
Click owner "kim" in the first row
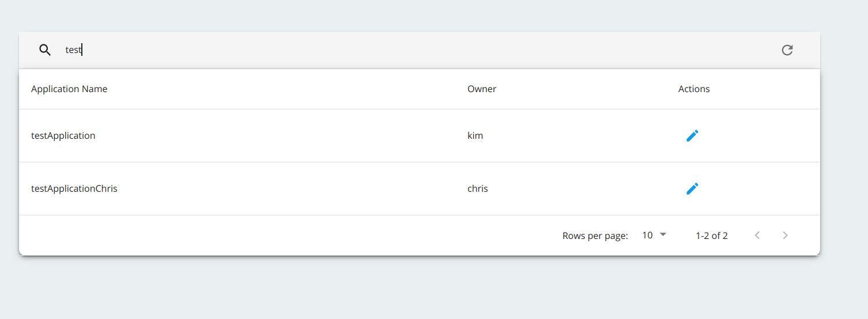click(475, 136)
